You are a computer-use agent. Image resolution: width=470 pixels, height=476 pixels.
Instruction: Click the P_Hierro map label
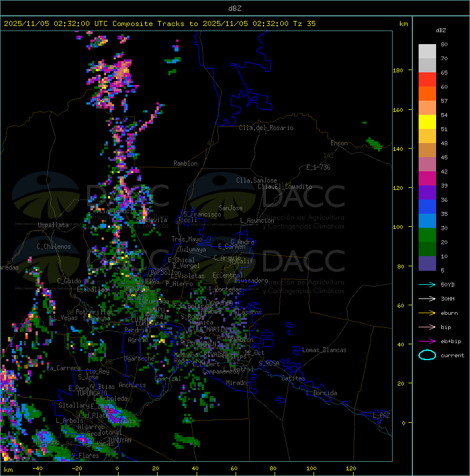(x=179, y=284)
